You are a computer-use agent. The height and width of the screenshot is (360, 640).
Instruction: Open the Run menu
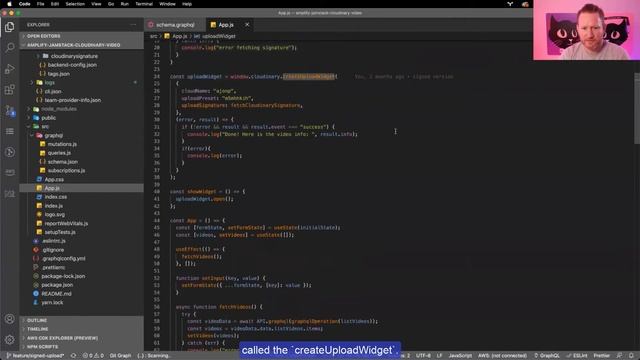(x=124, y=4)
